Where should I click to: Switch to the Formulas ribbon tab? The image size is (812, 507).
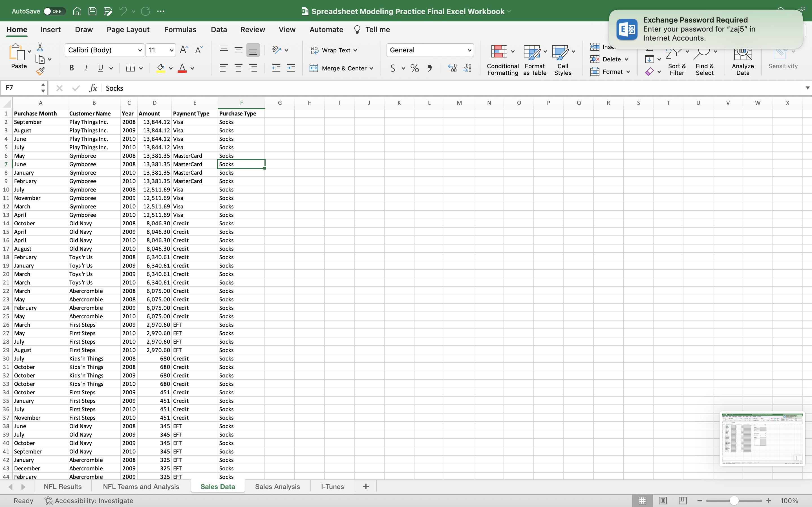[x=180, y=30]
